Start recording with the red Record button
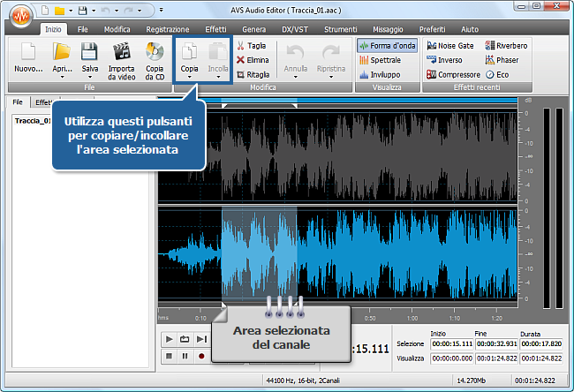 [x=201, y=356]
